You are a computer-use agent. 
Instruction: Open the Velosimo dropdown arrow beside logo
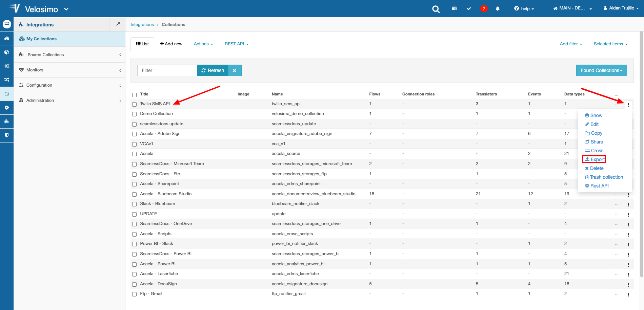click(66, 9)
